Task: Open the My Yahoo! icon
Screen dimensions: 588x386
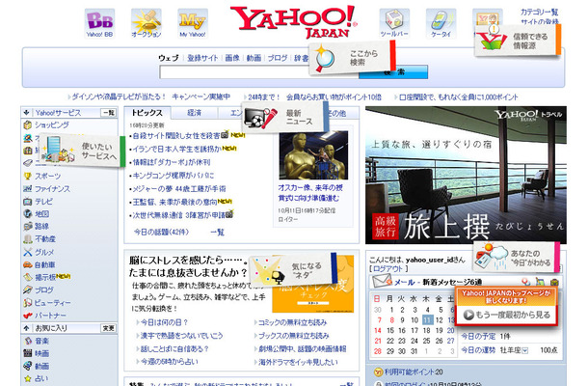Action: point(193,23)
